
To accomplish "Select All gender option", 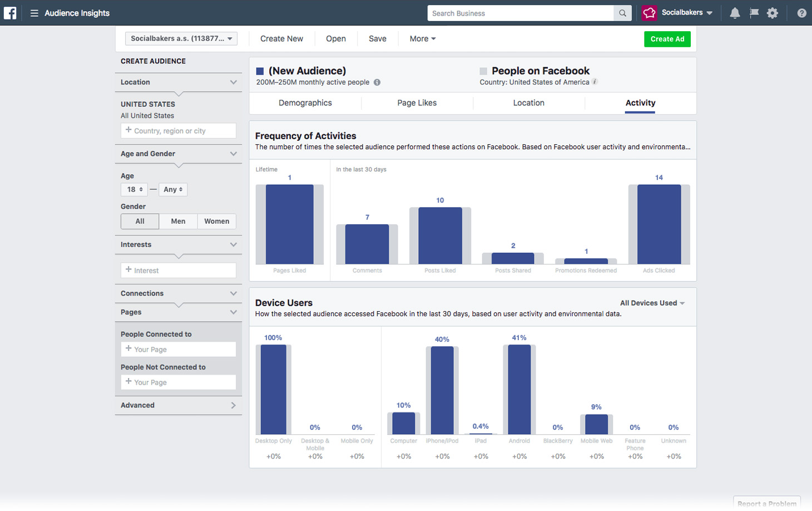I will click(140, 221).
